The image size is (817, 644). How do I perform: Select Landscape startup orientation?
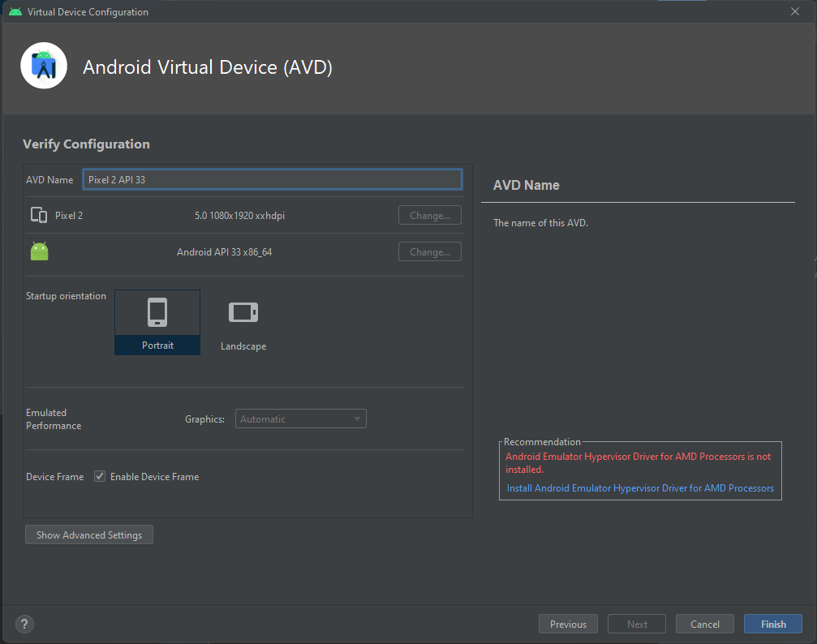(243, 324)
